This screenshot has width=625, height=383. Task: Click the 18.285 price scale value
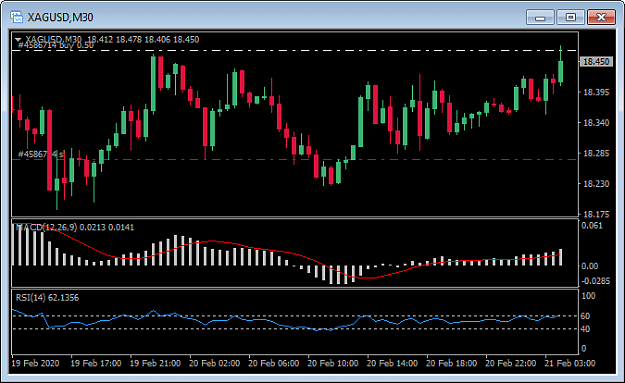pyautogui.click(x=596, y=153)
